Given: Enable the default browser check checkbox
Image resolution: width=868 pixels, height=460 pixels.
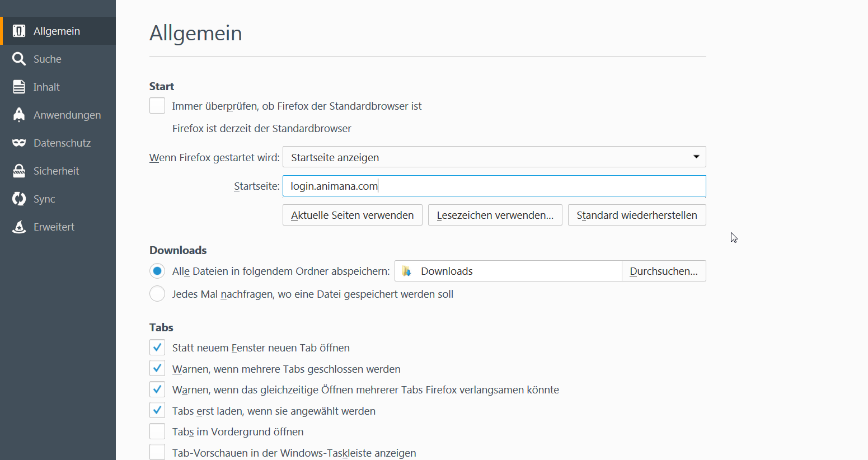Looking at the screenshot, I should click(x=157, y=106).
